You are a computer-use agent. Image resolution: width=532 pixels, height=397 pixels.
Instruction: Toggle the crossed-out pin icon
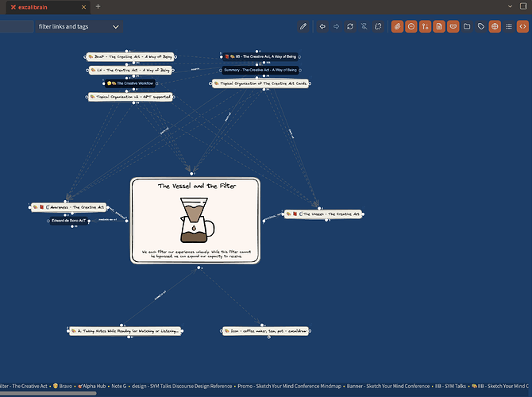click(364, 26)
